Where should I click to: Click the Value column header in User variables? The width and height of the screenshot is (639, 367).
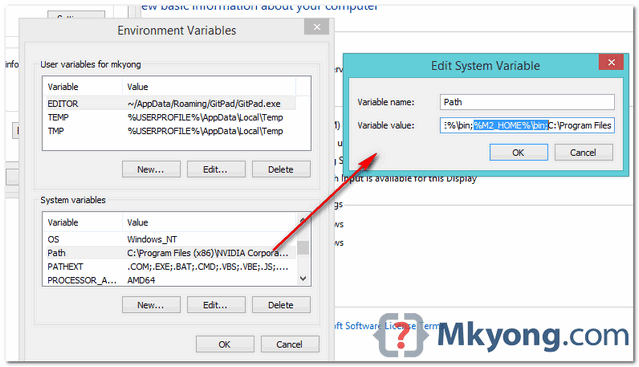point(209,87)
